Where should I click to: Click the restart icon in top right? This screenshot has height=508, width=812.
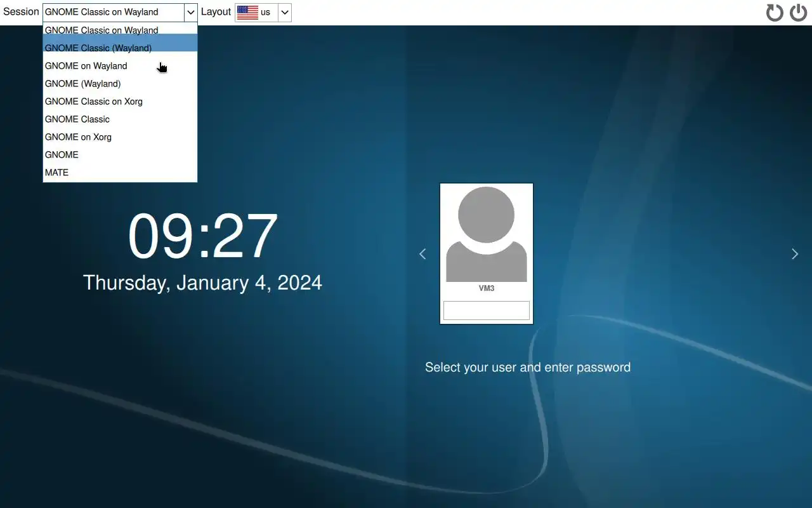pos(775,13)
